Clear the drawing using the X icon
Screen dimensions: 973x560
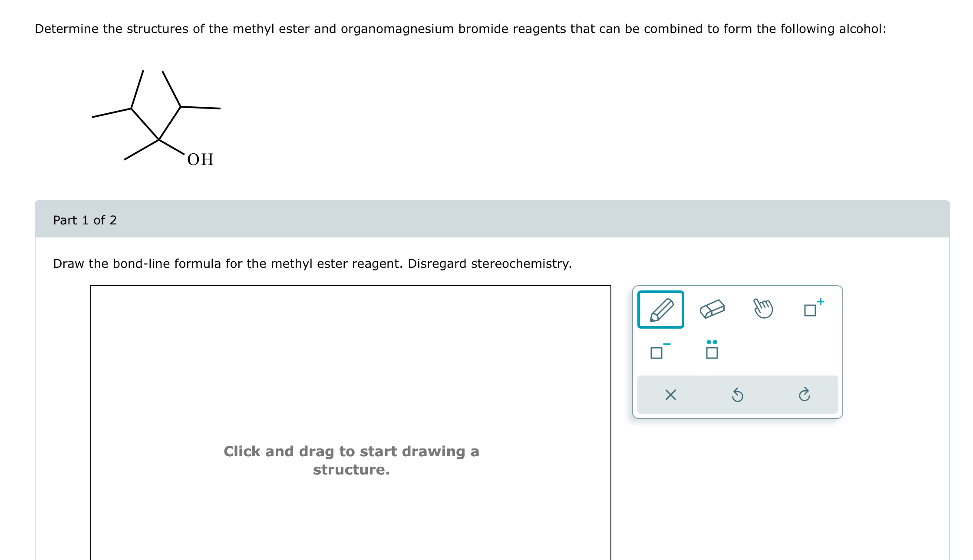click(670, 395)
